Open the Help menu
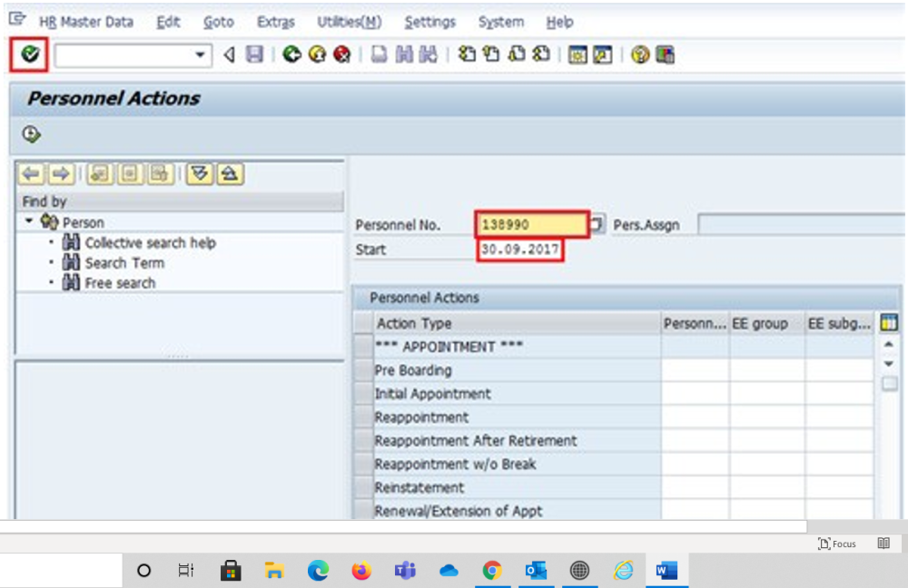This screenshot has width=908, height=588. tap(559, 22)
